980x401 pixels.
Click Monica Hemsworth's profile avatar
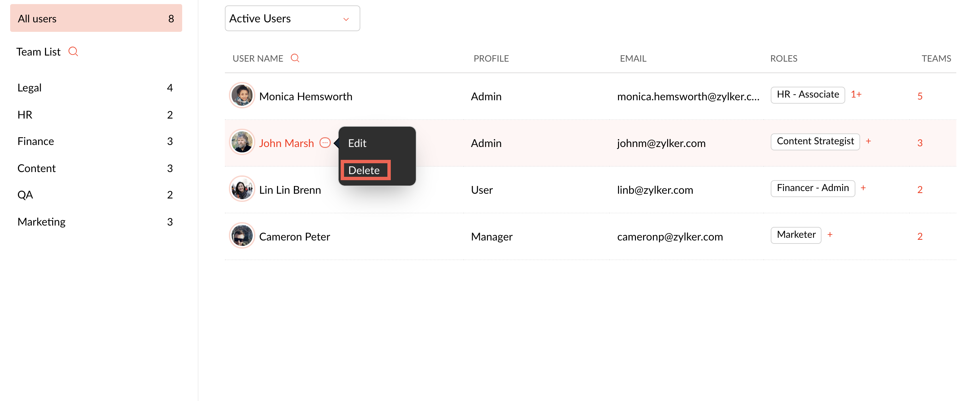click(x=241, y=96)
